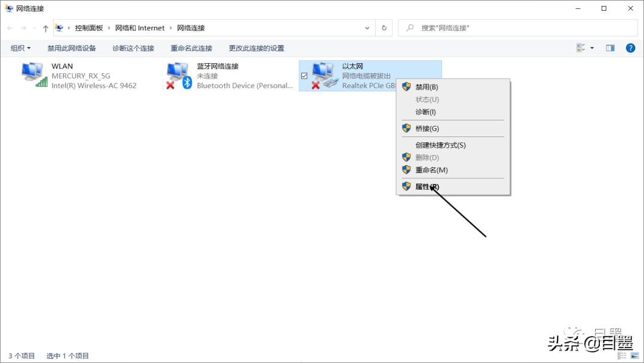Toggle the checkbox on the 以太网 item
The image size is (644, 363).
click(305, 76)
